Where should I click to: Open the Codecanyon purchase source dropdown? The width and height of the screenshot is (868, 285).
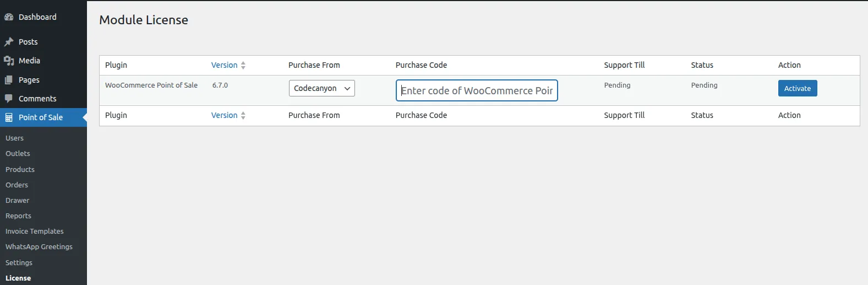tap(321, 88)
